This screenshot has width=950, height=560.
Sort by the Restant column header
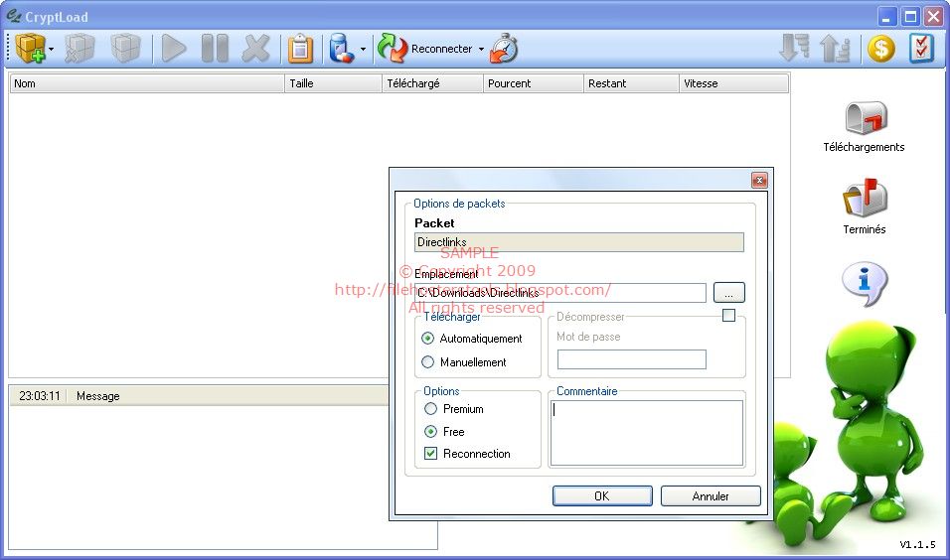631,83
